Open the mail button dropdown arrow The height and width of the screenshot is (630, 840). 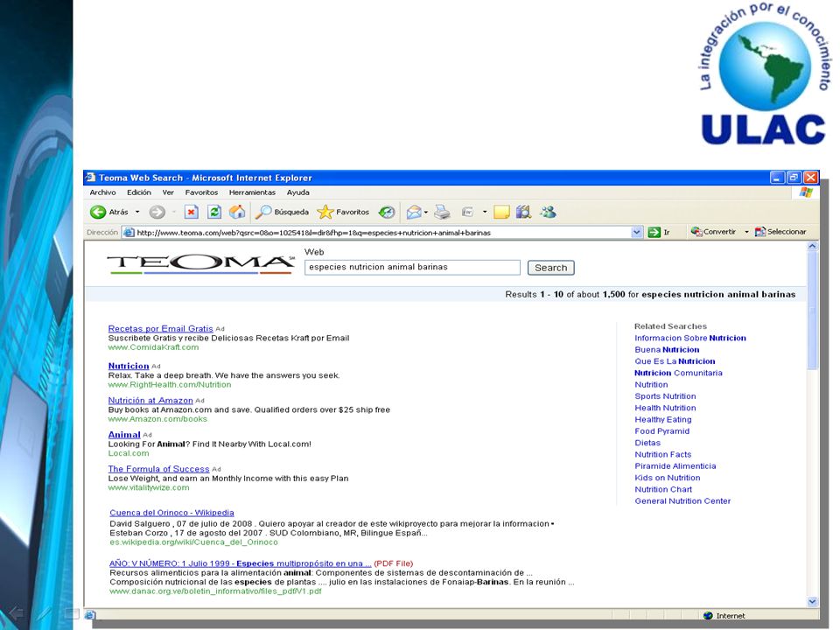tap(426, 212)
